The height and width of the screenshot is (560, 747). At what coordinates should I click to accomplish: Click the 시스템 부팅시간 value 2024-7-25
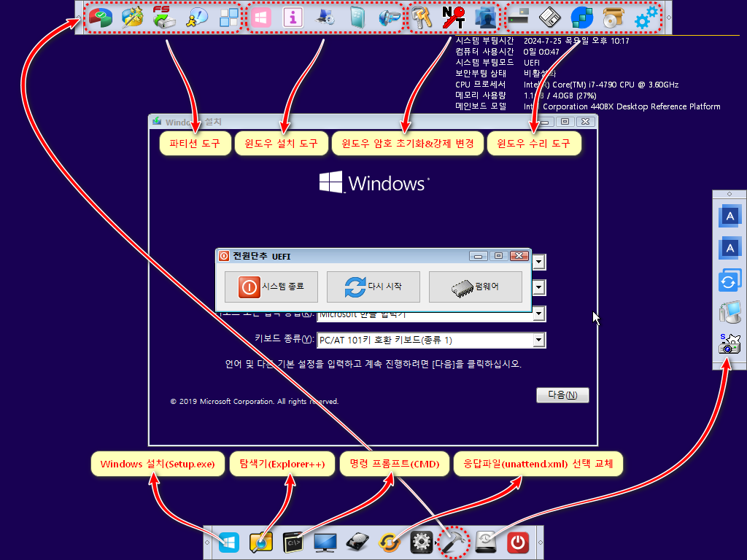pos(576,41)
